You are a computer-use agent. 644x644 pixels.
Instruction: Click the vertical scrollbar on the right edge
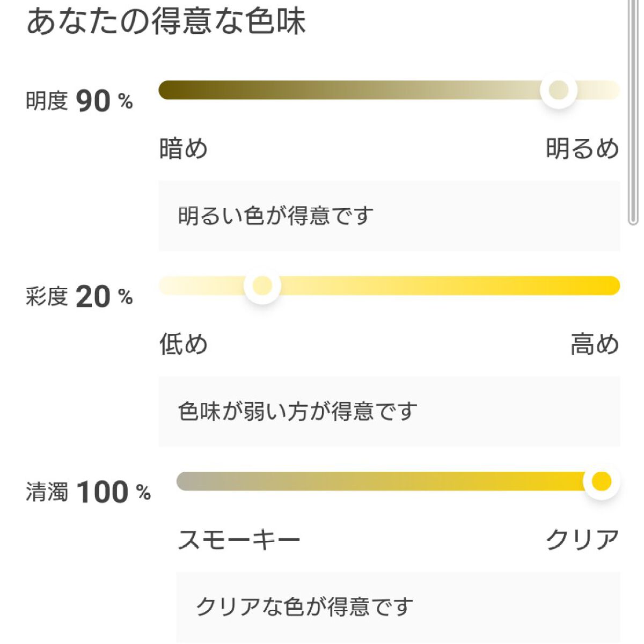(633, 113)
